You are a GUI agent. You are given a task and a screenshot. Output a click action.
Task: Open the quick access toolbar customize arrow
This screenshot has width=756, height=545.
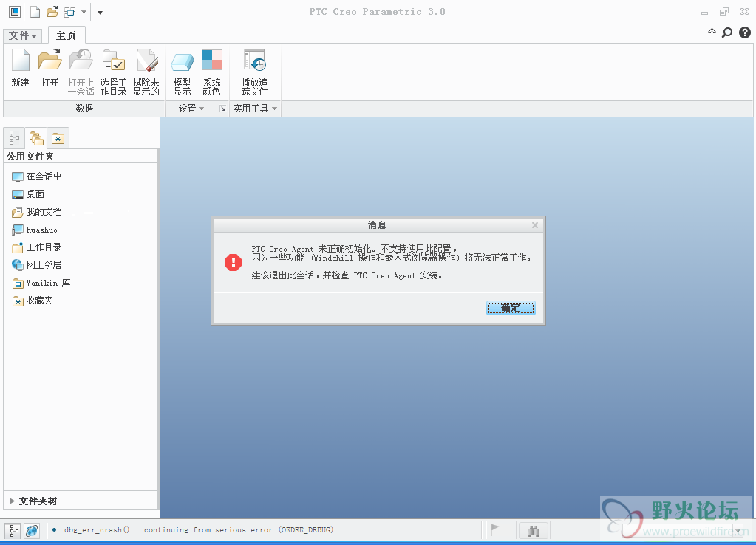click(x=100, y=12)
